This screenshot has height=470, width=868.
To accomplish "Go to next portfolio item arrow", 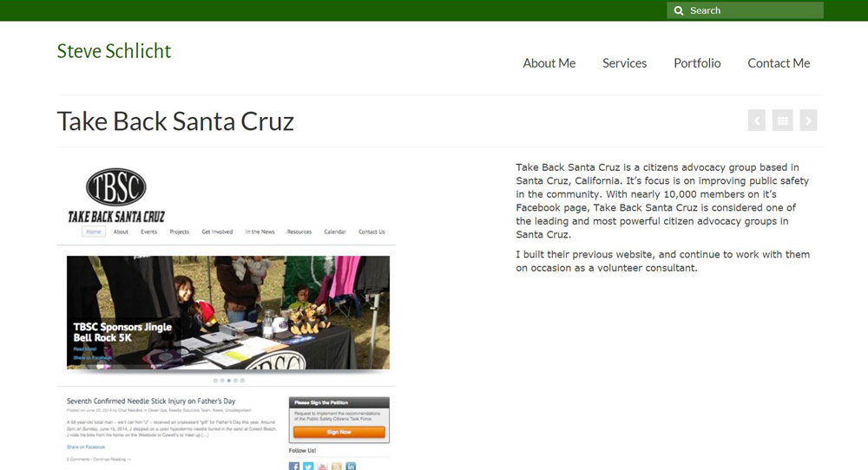I will coord(808,121).
